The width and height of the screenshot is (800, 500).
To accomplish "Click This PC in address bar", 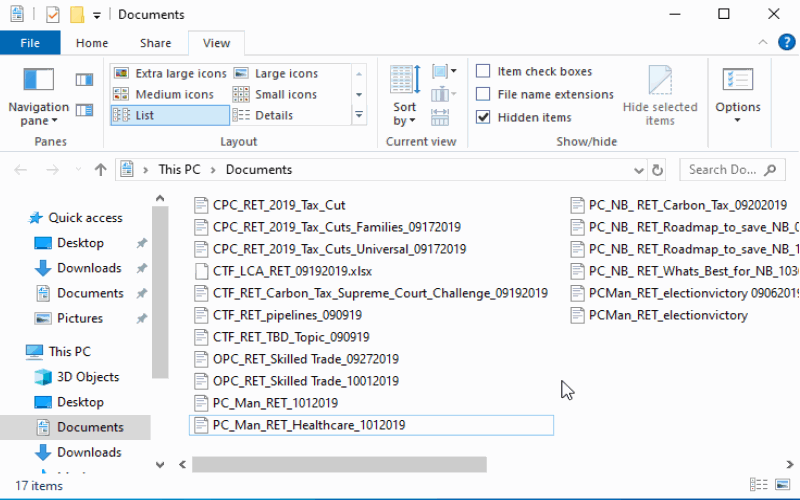I will 179,169.
